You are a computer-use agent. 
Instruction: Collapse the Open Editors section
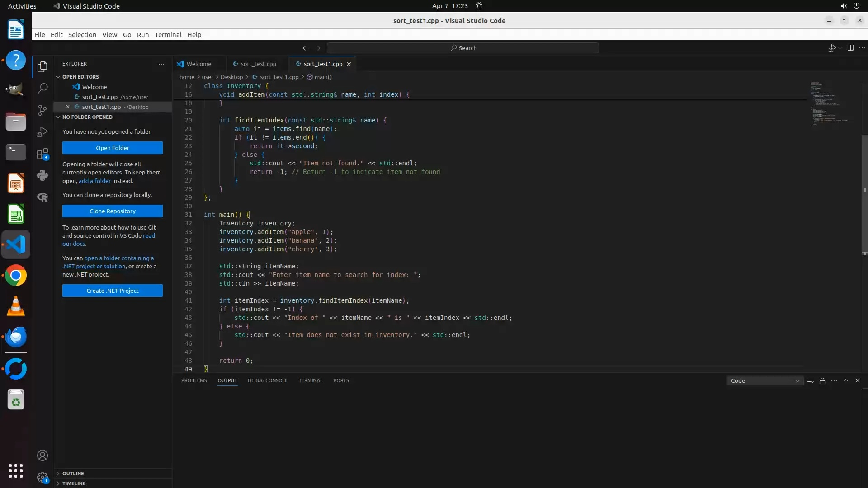(80, 77)
